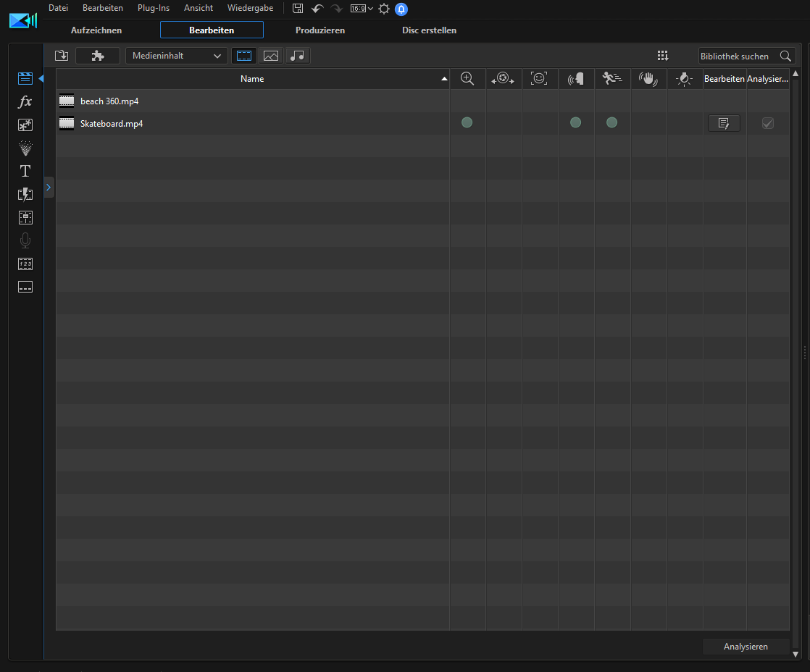Toggle the video filter button in library
The width and height of the screenshot is (810, 672).
[x=244, y=56]
